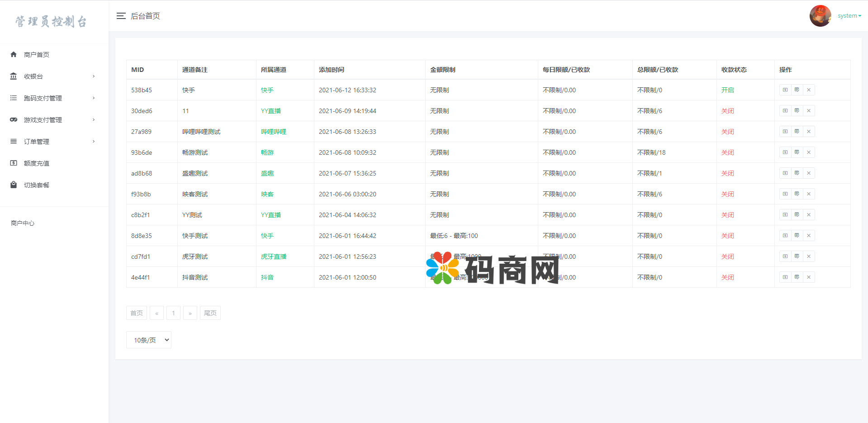Open the system user dropdown

849,16
